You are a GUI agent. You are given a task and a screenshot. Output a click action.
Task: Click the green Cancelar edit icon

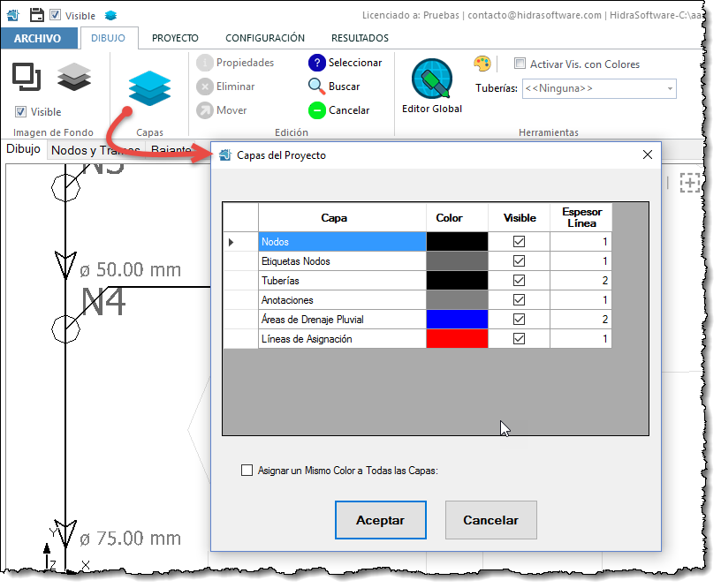[316, 110]
